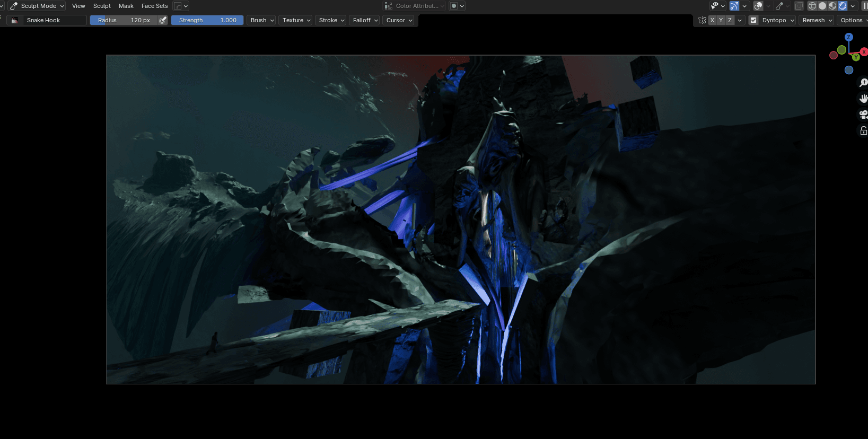The height and width of the screenshot is (439, 868).
Task: Click the rendered scene in the viewport
Action: [461, 219]
